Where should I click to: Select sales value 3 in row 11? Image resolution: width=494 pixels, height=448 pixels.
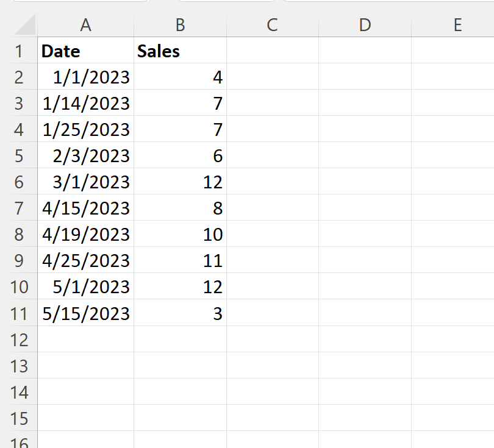click(180, 313)
